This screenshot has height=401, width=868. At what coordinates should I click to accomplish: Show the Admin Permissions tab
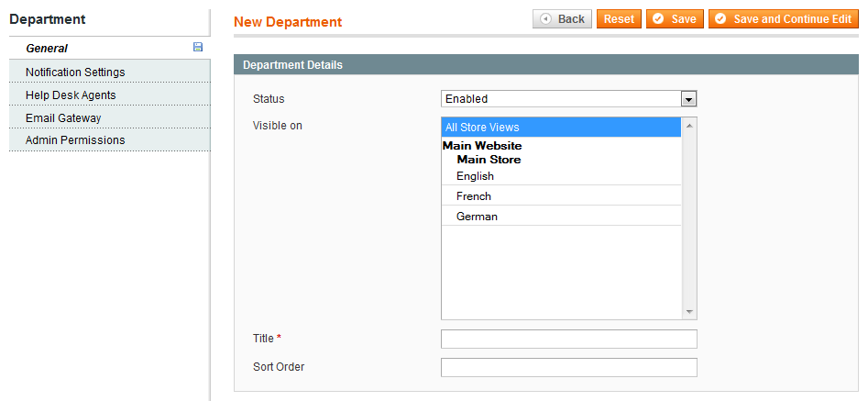tap(75, 140)
